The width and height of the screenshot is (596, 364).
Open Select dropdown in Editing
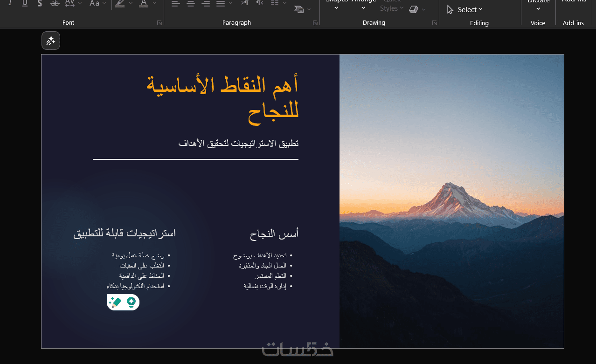pyautogui.click(x=464, y=9)
